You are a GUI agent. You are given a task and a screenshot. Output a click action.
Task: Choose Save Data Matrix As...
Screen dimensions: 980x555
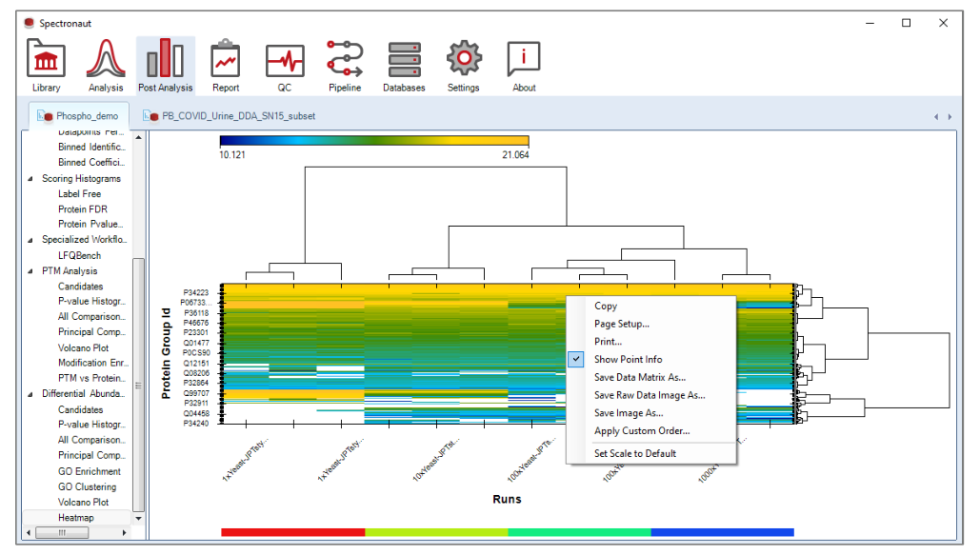(x=640, y=378)
